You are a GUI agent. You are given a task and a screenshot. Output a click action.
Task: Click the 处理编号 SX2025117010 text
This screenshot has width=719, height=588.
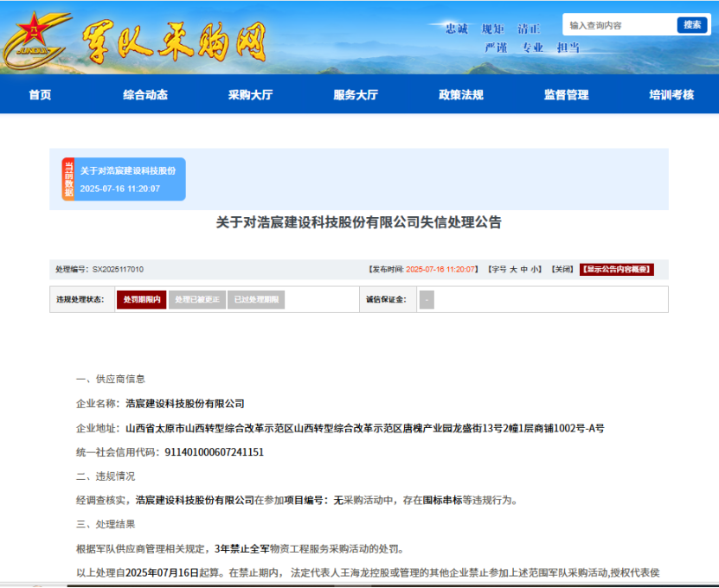click(x=100, y=270)
